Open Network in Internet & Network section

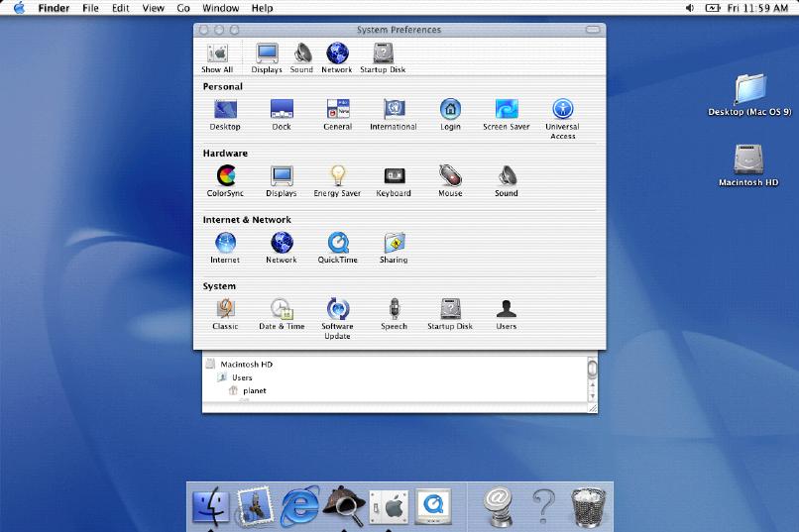(282, 248)
